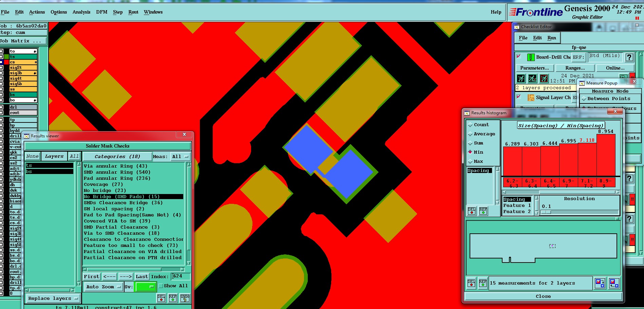Screen dimensions: 644x309
Task: Click upper DEL icon in Results histogram
Action: coord(472,211)
